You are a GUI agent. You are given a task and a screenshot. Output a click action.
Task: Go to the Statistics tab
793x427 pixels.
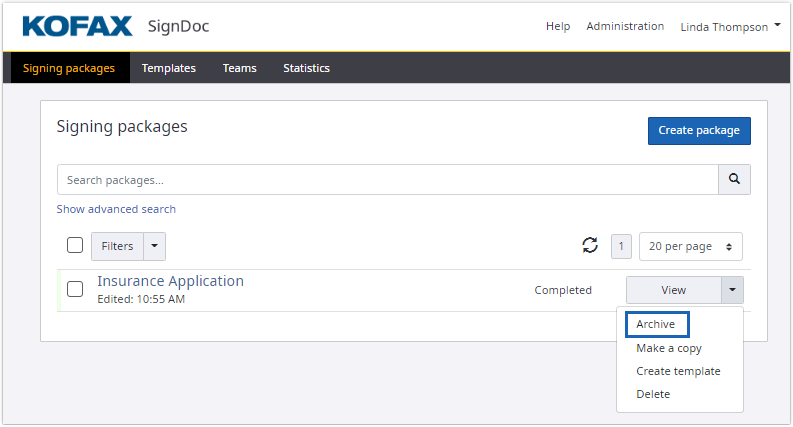306,68
